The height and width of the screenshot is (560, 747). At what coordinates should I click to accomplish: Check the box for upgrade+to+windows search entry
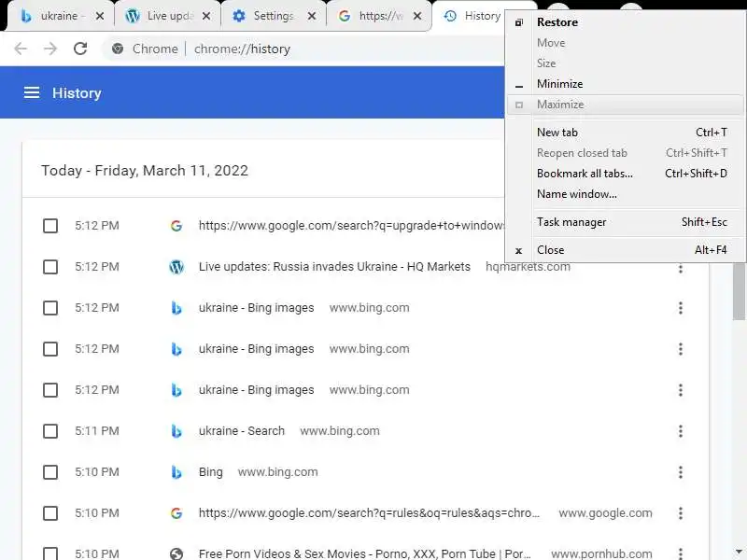tap(50, 226)
